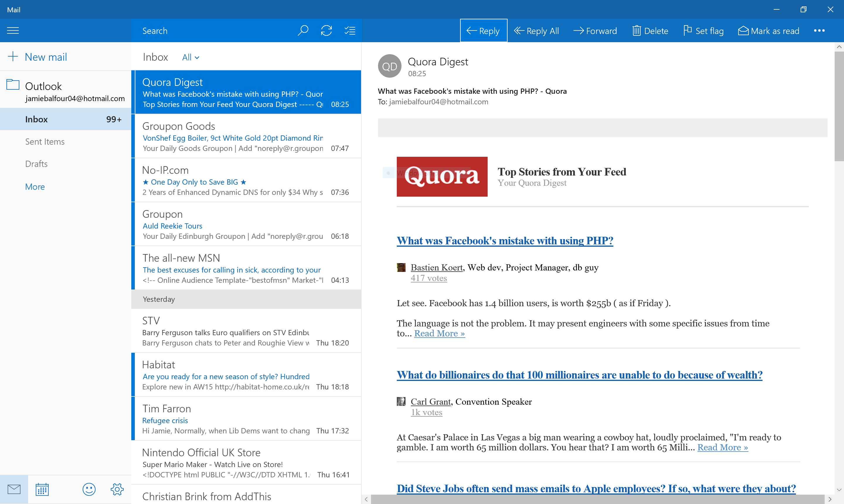Switch to the Calendar app icon
The width and height of the screenshot is (844, 504).
point(42,489)
